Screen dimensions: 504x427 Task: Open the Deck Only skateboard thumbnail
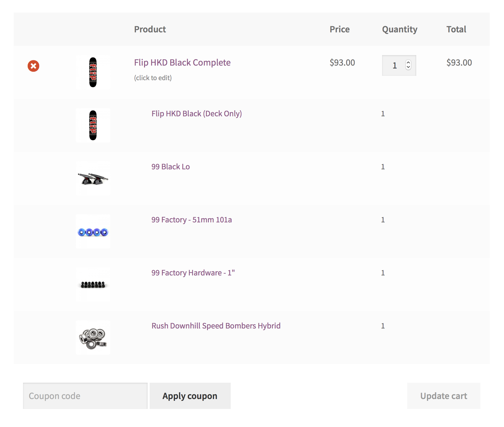point(93,125)
